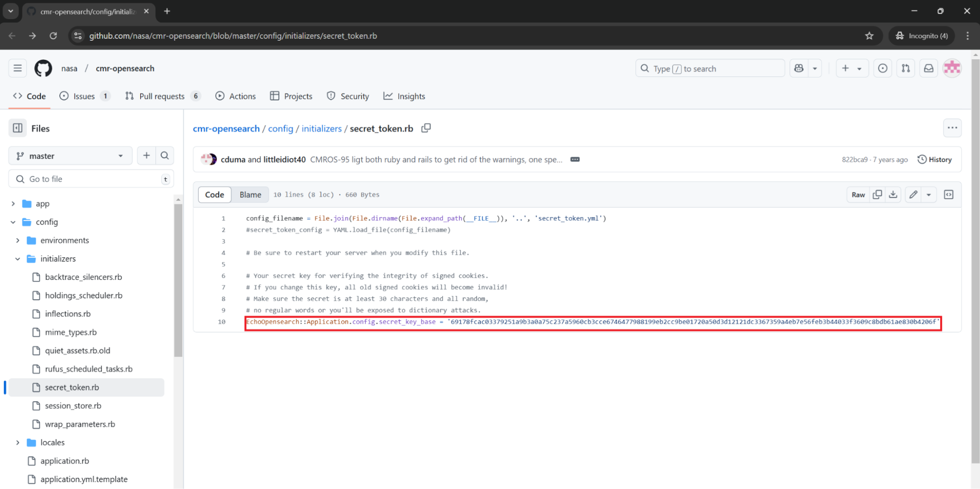Expand the locales folder
980x489 pixels.
click(18, 442)
